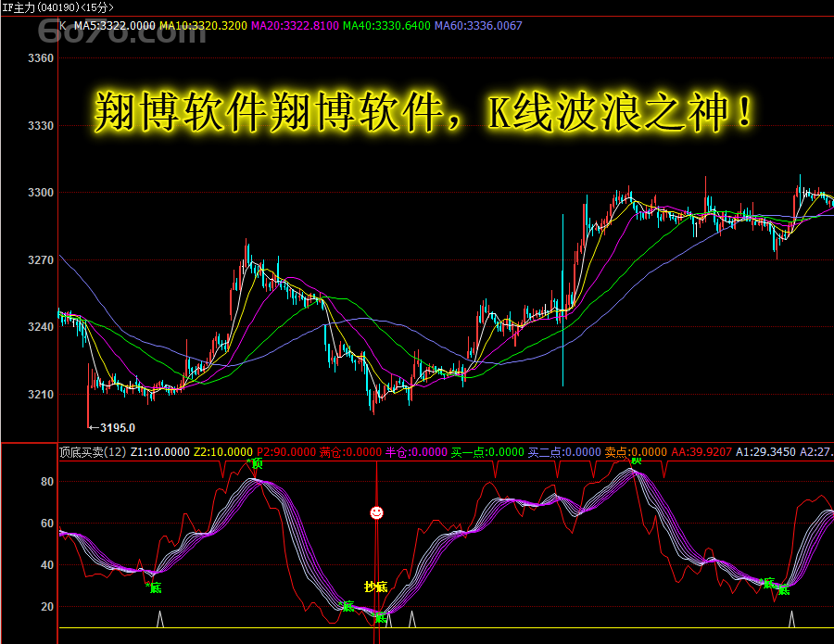Click the 80 level on indicator axis

47,481
